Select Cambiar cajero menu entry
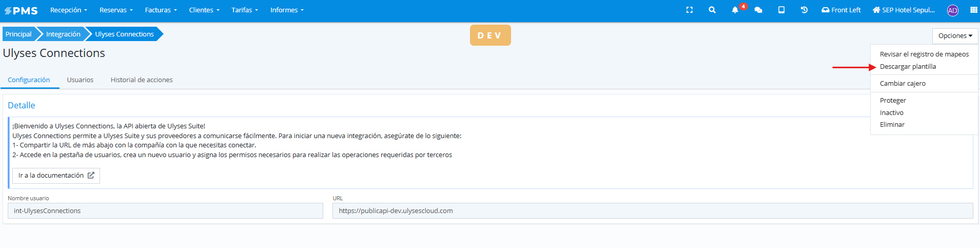This screenshot has width=980, height=248. [x=903, y=84]
